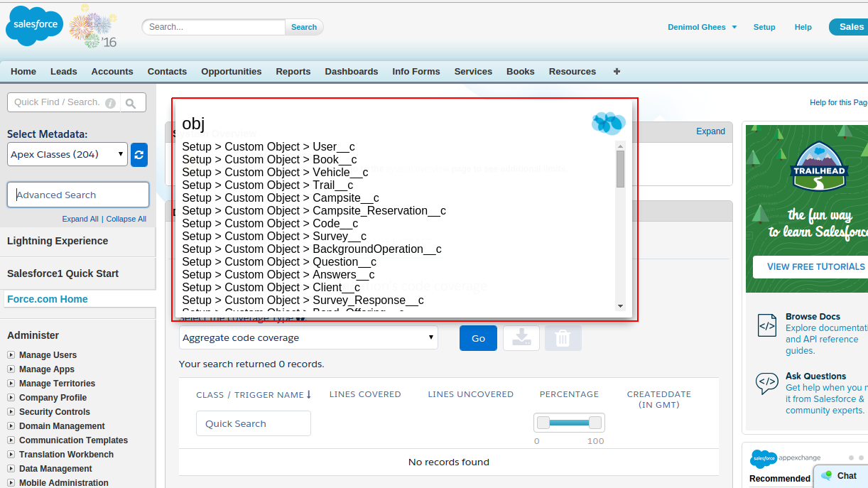Click the left handle of percentage slider
The height and width of the screenshot is (488, 868).
543,423
